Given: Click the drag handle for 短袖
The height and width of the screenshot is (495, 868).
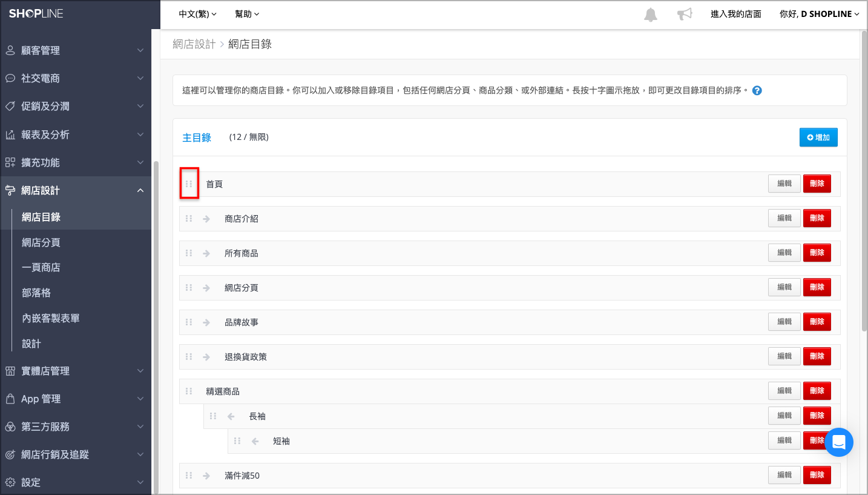Looking at the screenshot, I should click(237, 441).
